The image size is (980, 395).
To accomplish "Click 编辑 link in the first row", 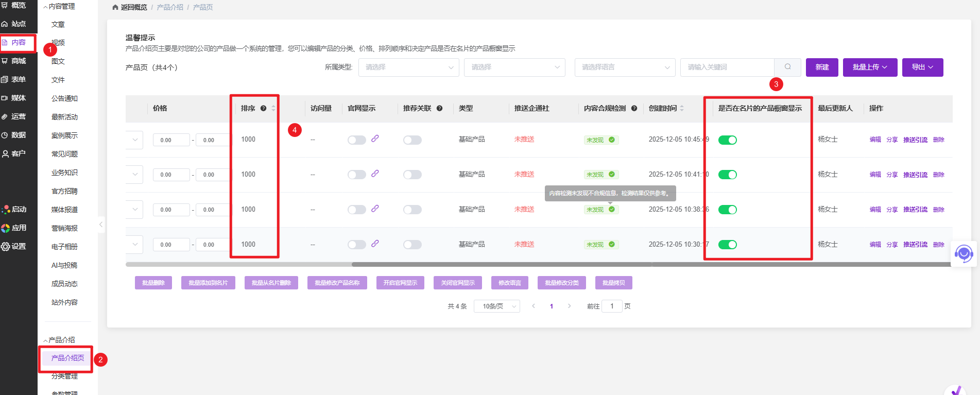I will coord(875,140).
